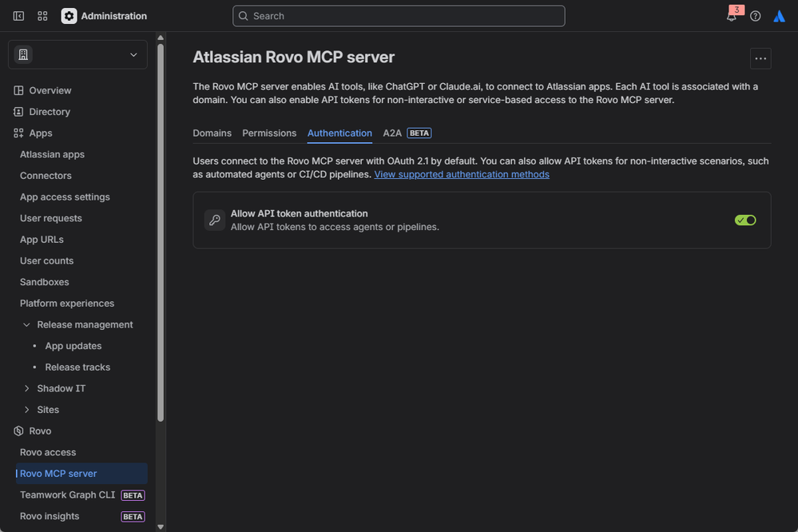Open the organization selector dropdown
The width and height of the screenshot is (798, 532).
(77, 54)
